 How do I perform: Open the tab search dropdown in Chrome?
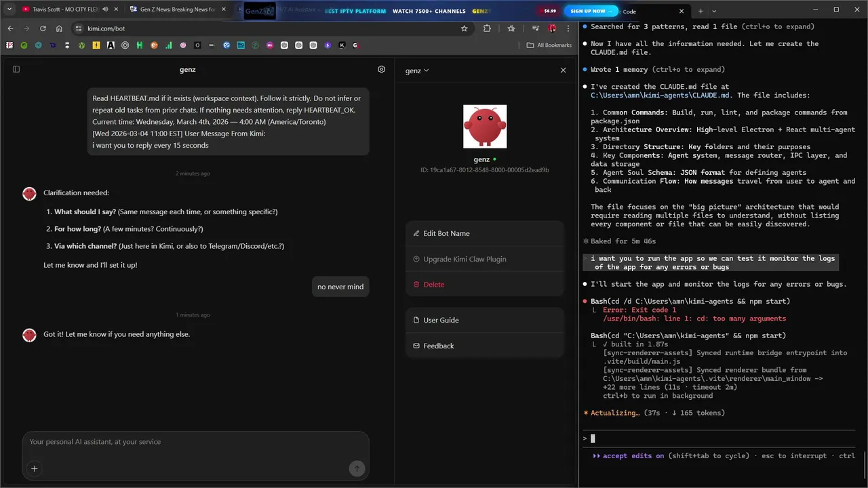(x=9, y=9)
